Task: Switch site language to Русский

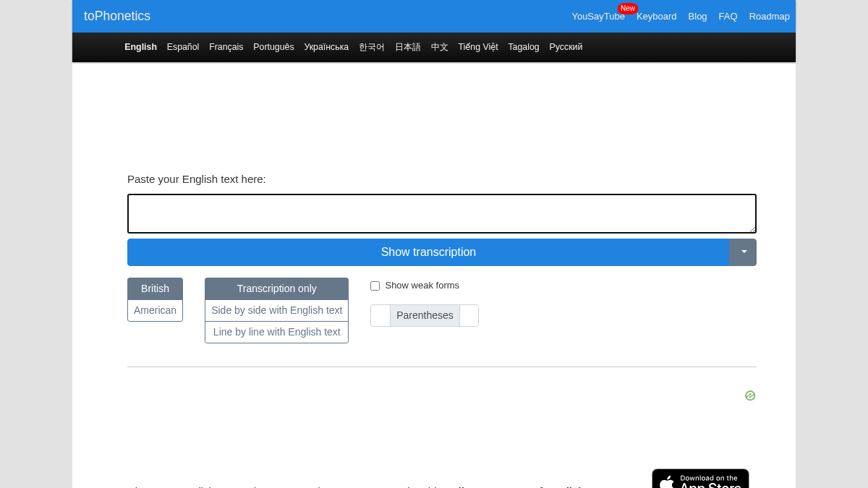Action: click(x=566, y=47)
